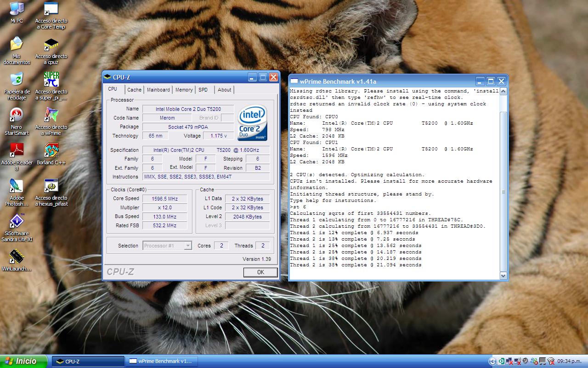Viewport: 588px width, 368px height.
Task: Click the gray monitor tray icon
Action: 542,361
